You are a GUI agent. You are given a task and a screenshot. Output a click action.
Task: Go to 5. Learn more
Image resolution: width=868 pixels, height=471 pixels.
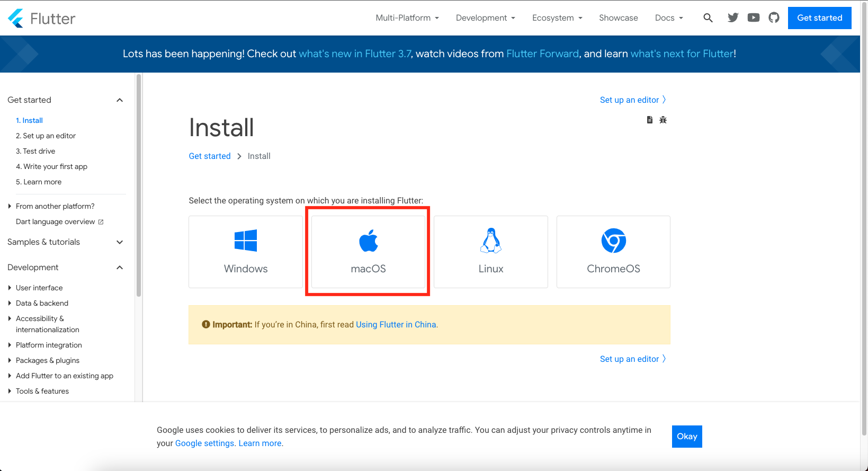[x=39, y=182]
